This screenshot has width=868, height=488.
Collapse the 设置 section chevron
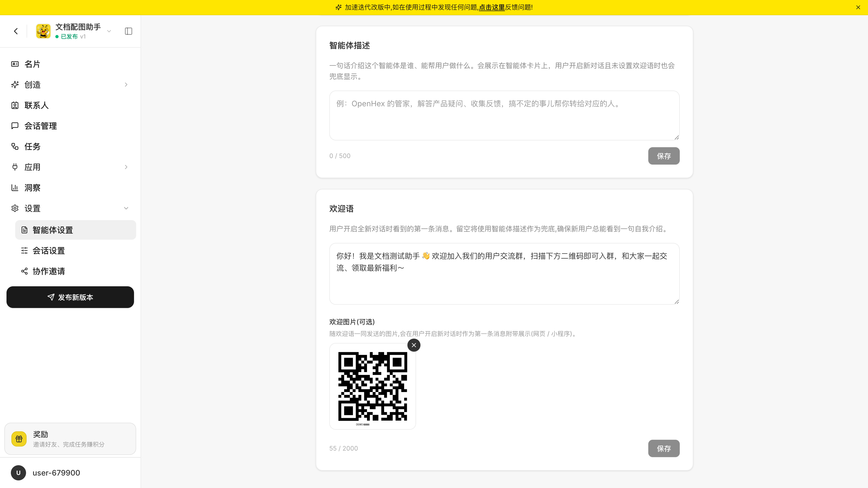(126, 208)
